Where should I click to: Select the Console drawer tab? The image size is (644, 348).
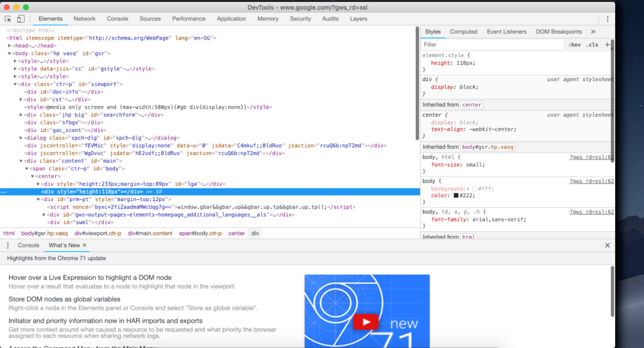(x=28, y=246)
